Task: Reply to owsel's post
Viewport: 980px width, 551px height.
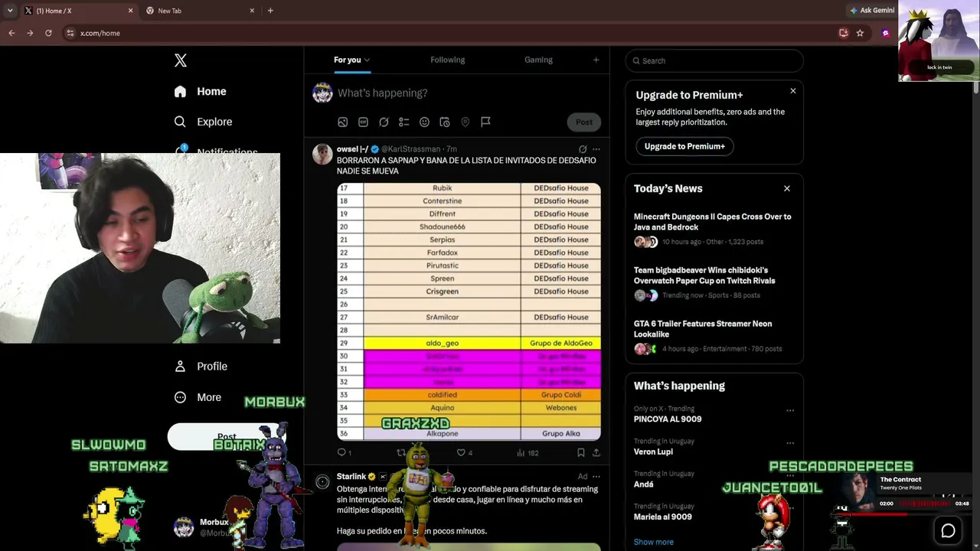Action: (x=344, y=452)
